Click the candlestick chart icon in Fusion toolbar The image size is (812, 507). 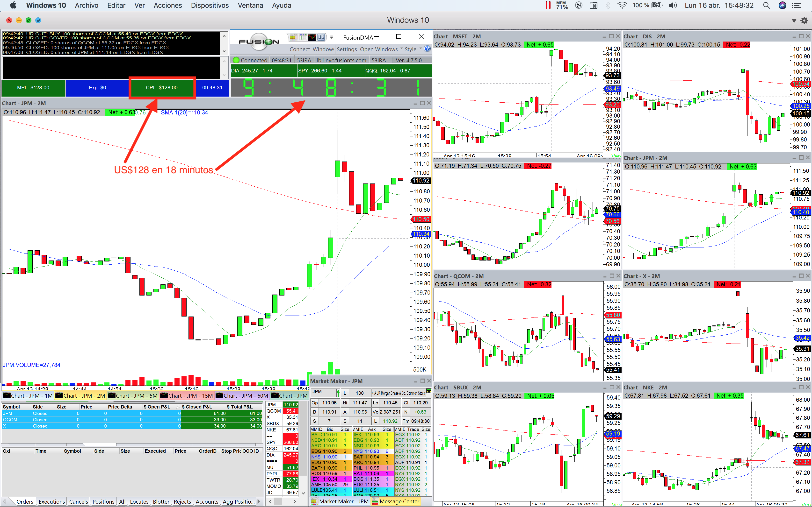point(312,37)
